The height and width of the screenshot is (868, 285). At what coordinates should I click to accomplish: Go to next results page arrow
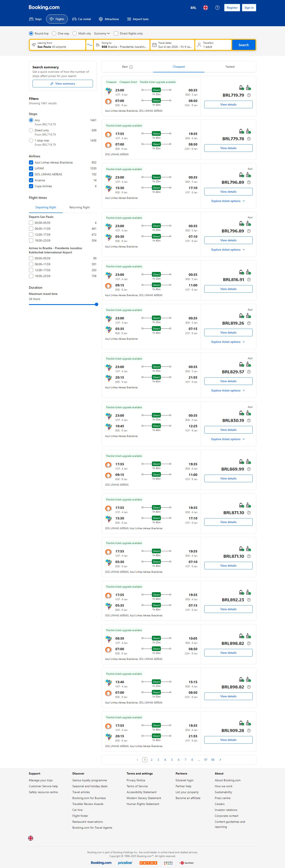pos(220,759)
